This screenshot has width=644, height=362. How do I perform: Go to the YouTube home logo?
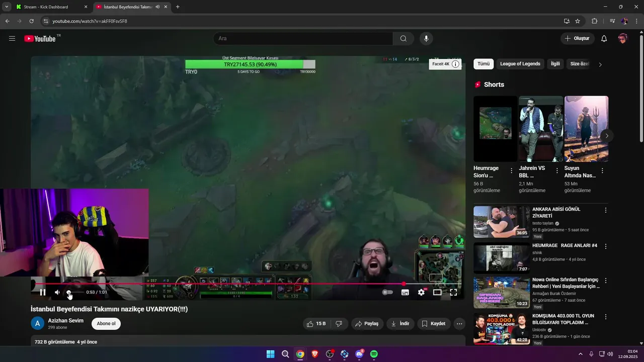[x=40, y=39]
